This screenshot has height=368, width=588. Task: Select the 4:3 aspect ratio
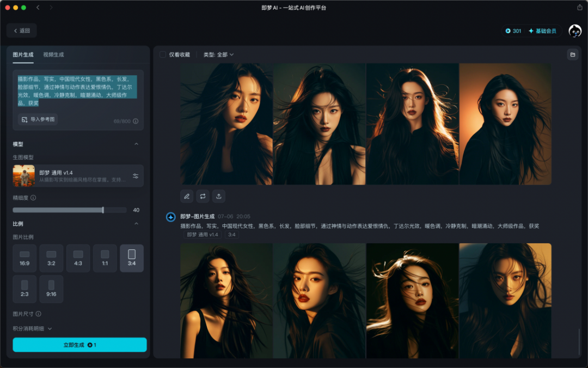pos(78,258)
